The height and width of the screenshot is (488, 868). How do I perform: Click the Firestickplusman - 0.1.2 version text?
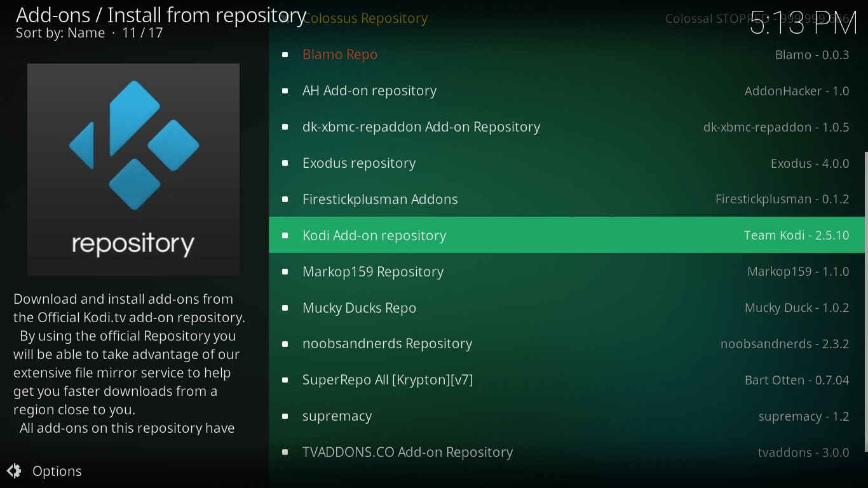pos(782,200)
